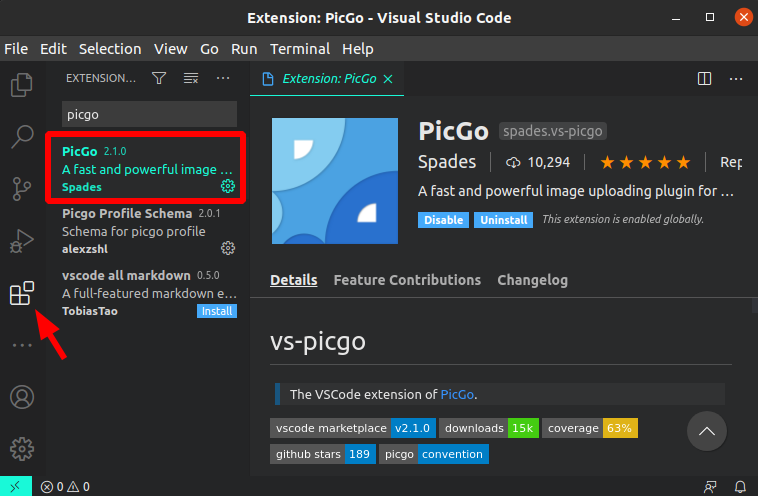758x496 pixels.
Task: Open Run menu
Action: pos(244,49)
